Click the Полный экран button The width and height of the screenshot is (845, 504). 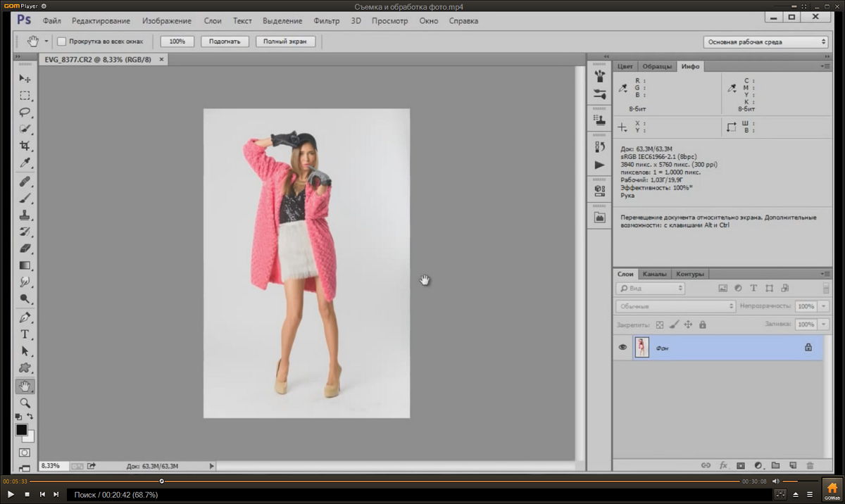(284, 42)
